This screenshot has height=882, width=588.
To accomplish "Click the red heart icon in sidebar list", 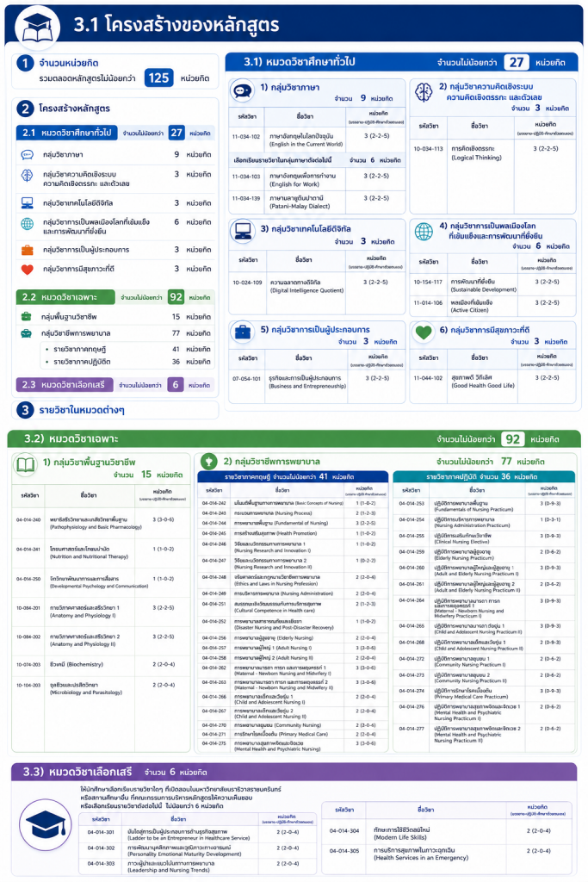I will point(27,269).
